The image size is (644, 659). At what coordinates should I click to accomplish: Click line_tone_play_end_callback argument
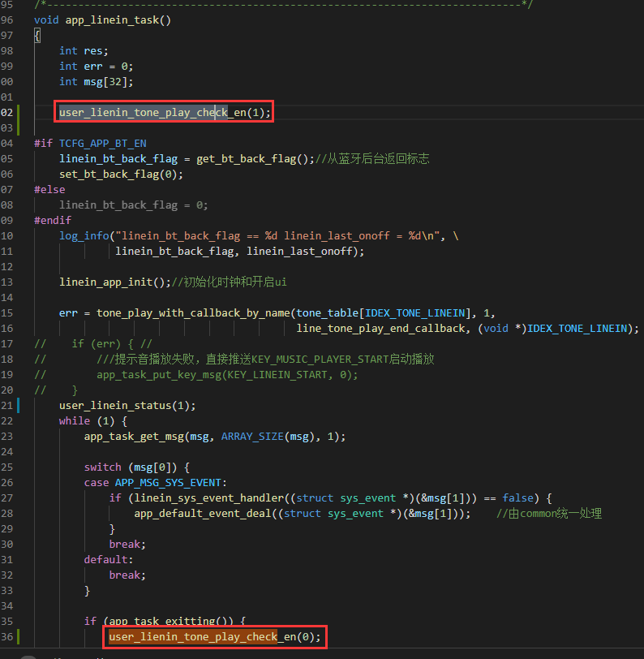(380, 328)
